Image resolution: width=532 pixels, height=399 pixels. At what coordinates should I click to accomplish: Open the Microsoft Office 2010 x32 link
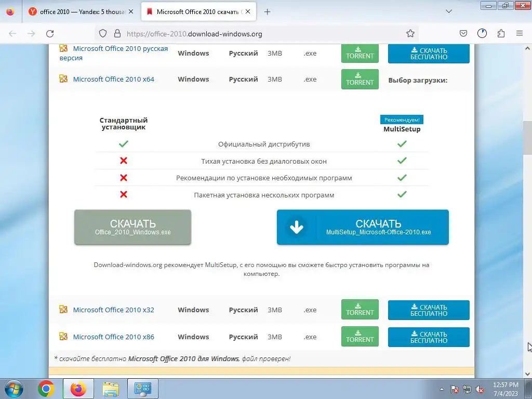pos(114,310)
